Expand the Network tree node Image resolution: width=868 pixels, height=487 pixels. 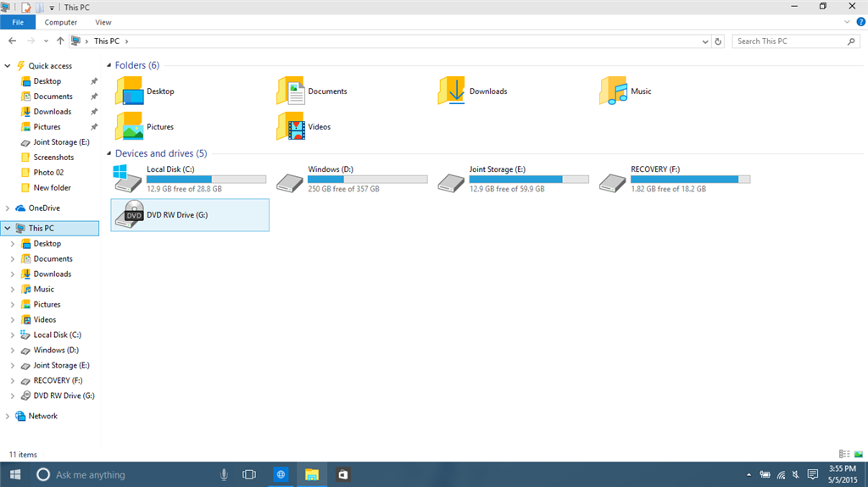point(7,416)
